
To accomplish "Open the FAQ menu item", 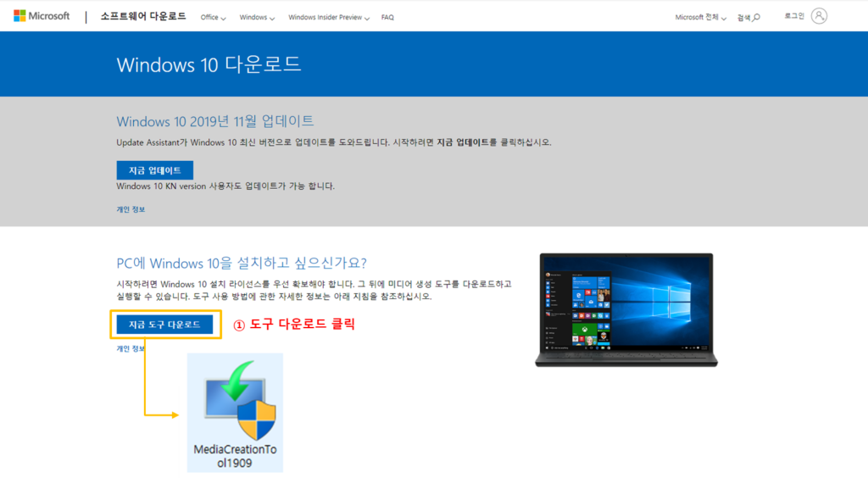I will point(387,18).
